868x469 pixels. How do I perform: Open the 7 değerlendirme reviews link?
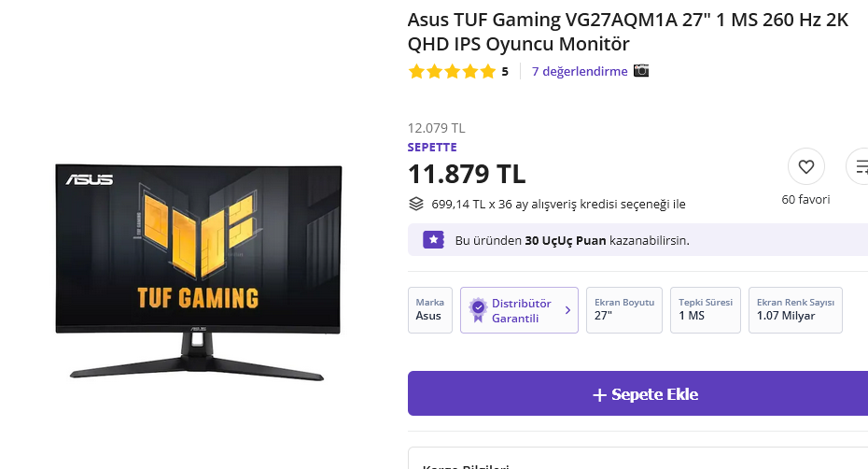click(580, 71)
